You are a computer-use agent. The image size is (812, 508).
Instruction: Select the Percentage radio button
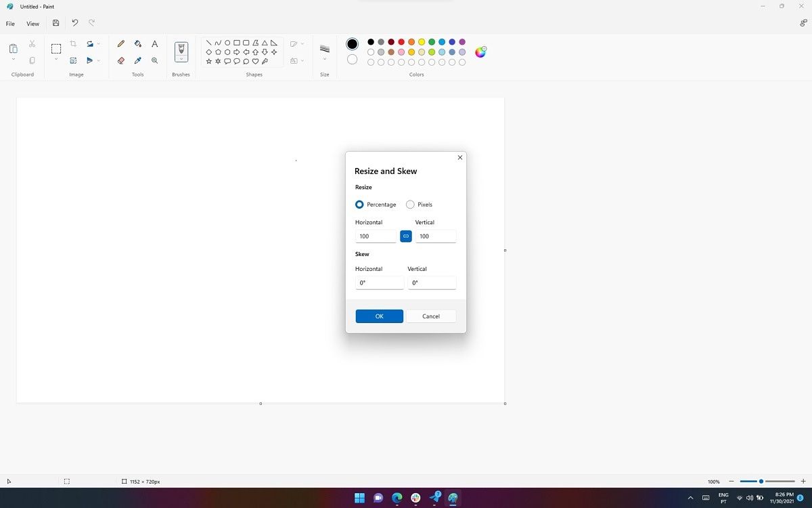(x=359, y=204)
